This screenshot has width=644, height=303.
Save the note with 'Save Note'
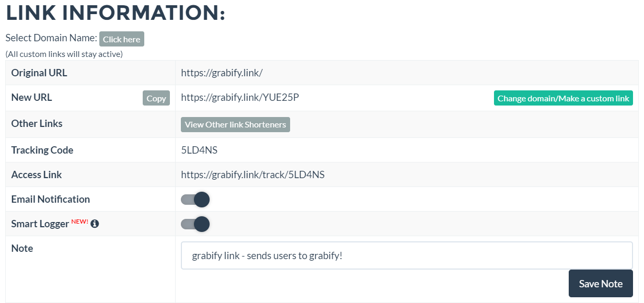click(600, 283)
